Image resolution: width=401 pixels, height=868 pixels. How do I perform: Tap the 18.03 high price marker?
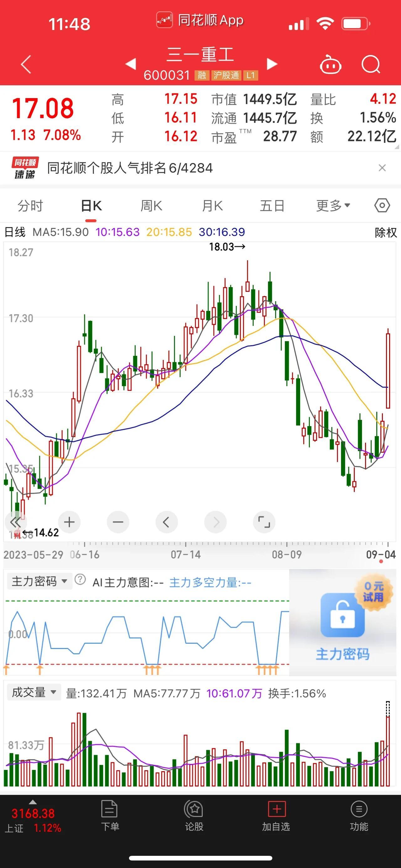coord(227,247)
